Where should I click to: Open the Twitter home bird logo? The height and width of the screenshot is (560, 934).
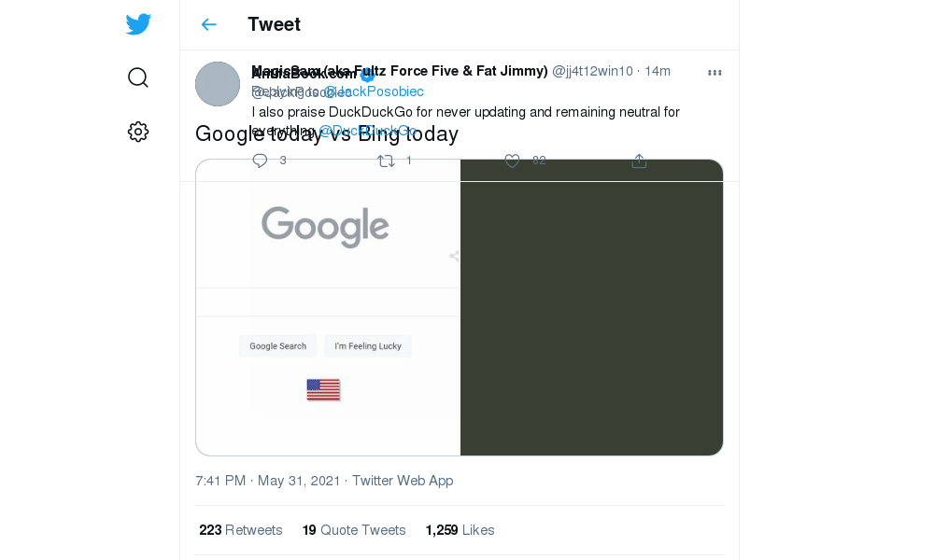click(138, 24)
